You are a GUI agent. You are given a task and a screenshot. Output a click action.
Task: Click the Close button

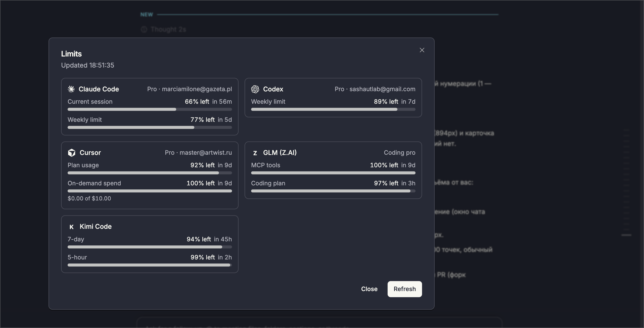pyautogui.click(x=369, y=289)
